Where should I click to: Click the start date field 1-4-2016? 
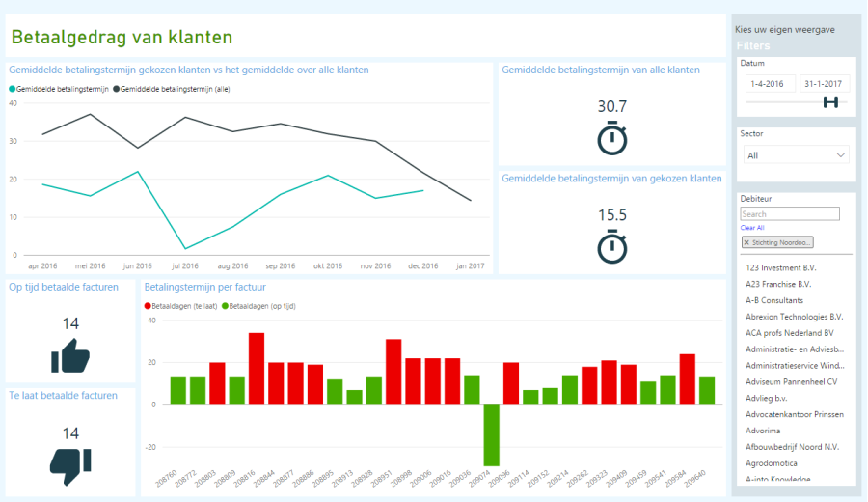point(769,84)
